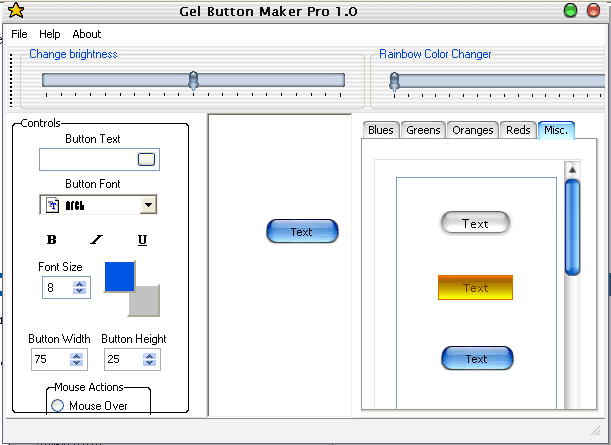Pick the blue gel button style in gallery
The width and height of the screenshot is (611, 445).
pos(476,358)
